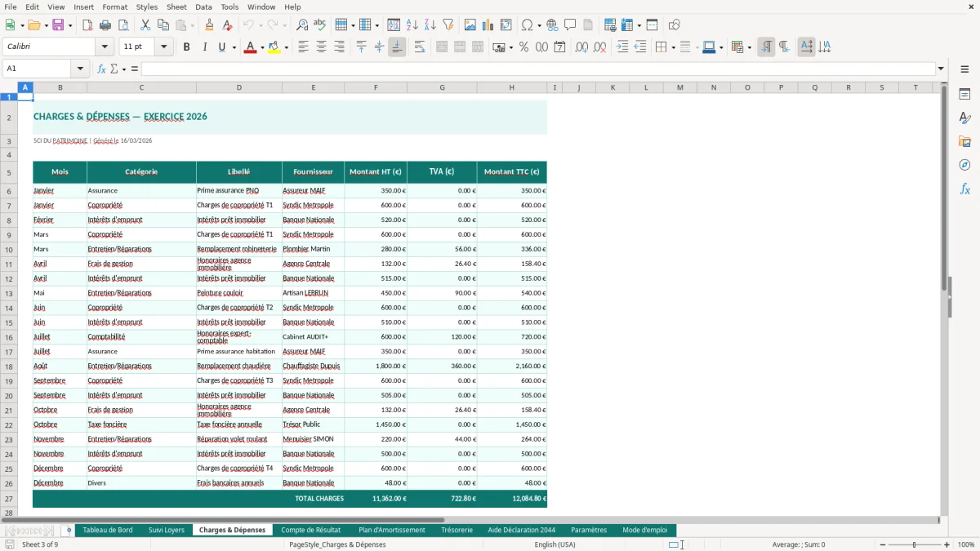Open Save button dropdown arrow
The image size is (980, 551).
pos(69,25)
